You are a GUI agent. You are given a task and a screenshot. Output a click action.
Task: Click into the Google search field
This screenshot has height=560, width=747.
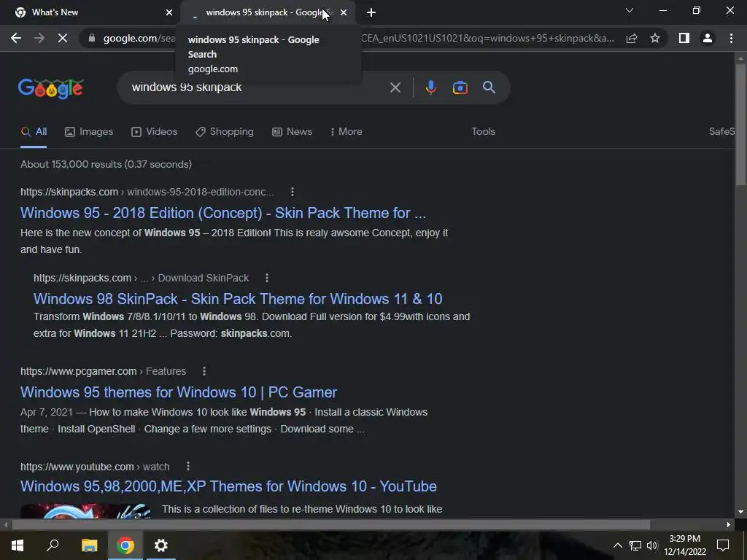pos(258,87)
